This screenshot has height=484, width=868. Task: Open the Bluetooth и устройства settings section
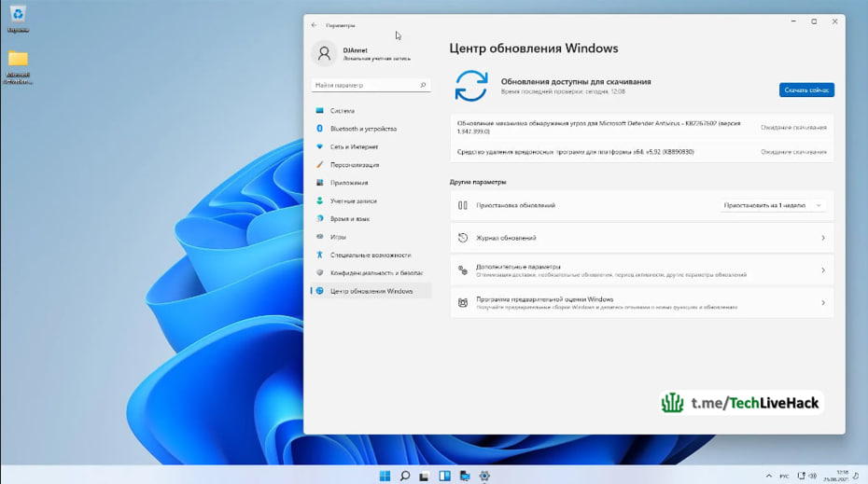[371, 129]
